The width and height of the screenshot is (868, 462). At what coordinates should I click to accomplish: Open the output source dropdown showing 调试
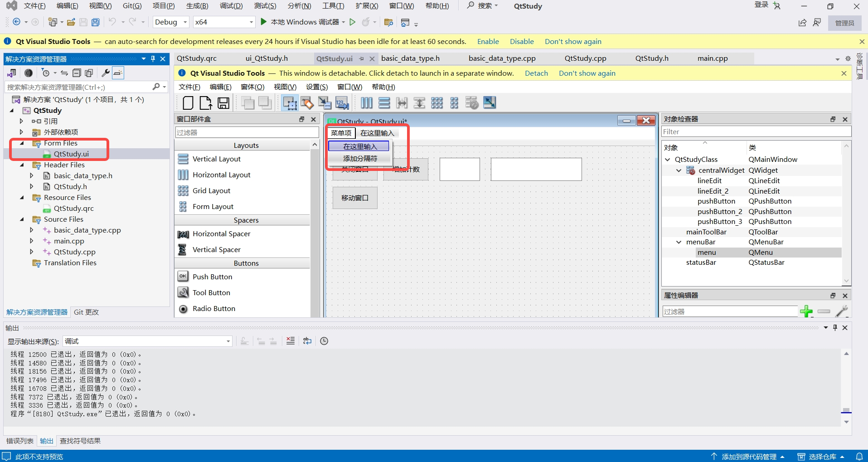[147, 341]
